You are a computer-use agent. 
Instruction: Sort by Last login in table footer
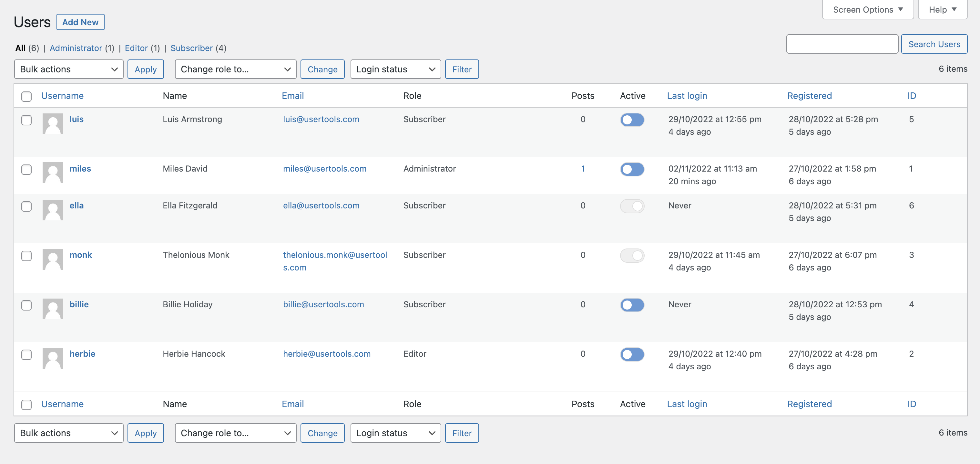pyautogui.click(x=687, y=404)
